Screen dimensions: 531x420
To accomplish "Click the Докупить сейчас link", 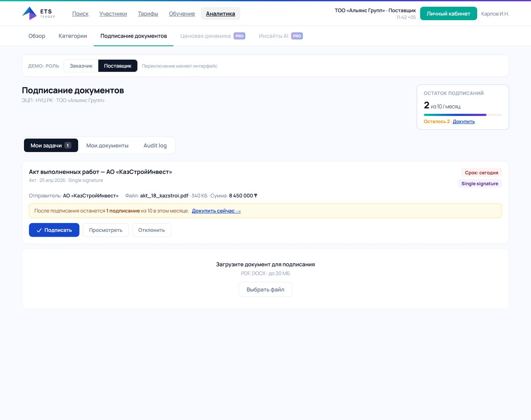I will click(x=216, y=211).
